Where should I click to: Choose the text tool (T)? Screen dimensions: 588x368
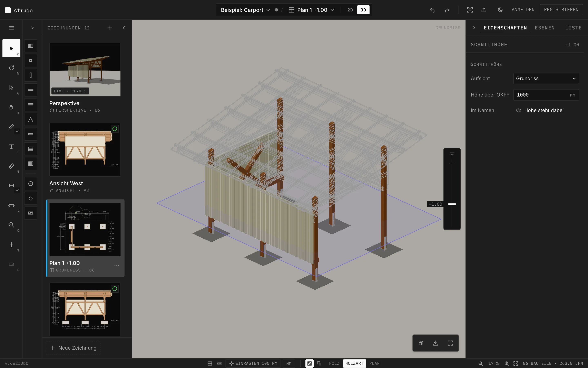[x=11, y=147]
